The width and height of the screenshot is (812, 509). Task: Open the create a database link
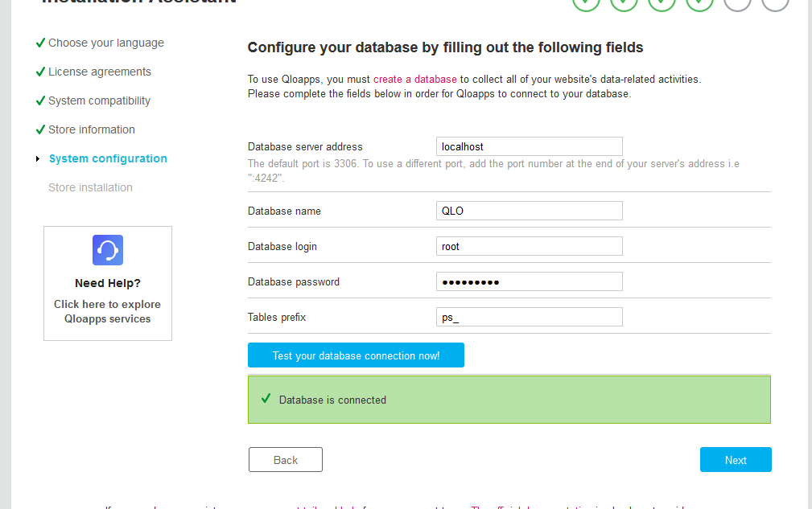point(414,80)
